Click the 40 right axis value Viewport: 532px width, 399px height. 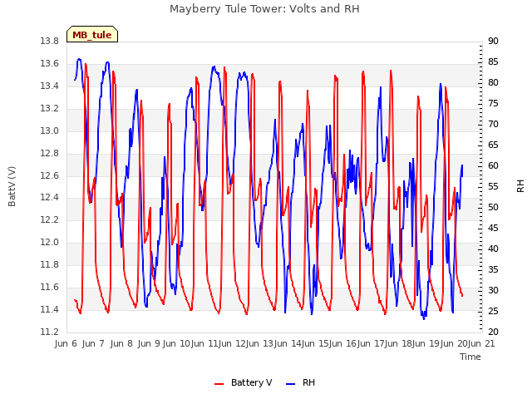[493, 249]
